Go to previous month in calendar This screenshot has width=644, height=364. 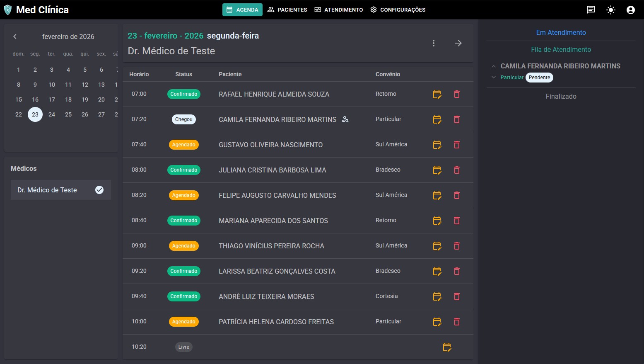(x=15, y=36)
